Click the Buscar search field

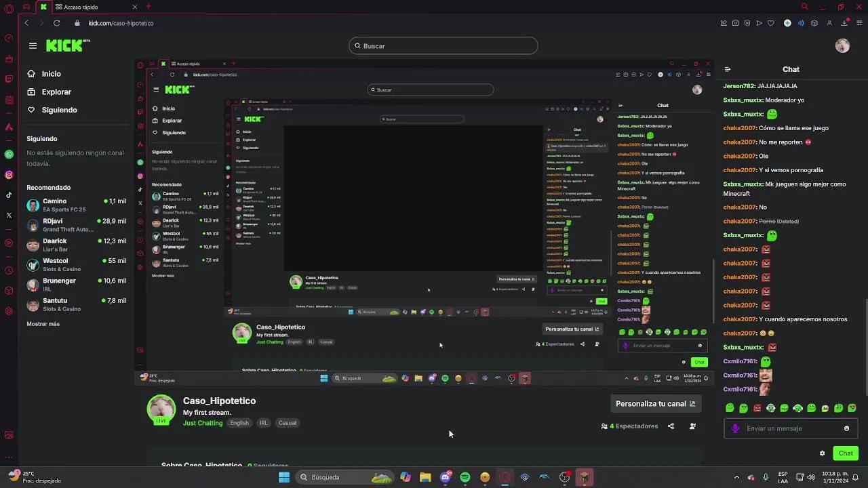coord(443,46)
